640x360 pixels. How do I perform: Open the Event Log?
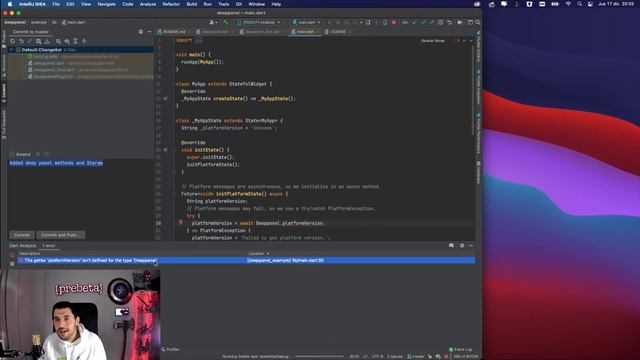point(460,349)
